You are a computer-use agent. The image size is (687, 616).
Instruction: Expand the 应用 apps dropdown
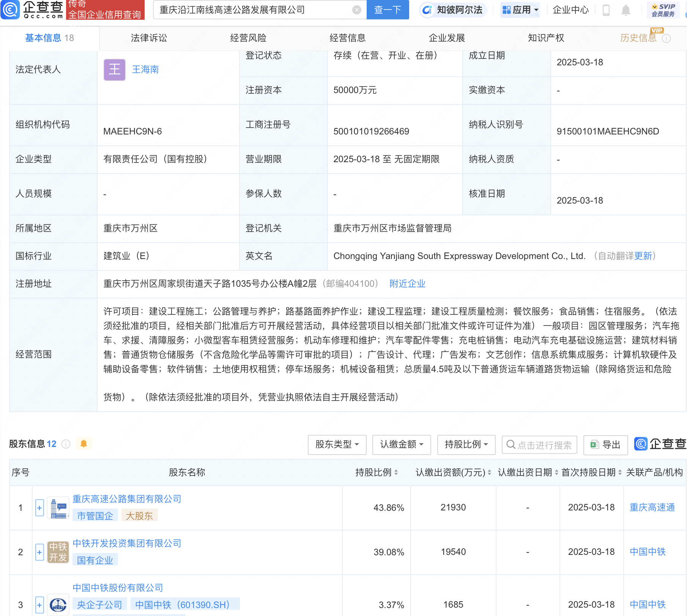pos(520,10)
